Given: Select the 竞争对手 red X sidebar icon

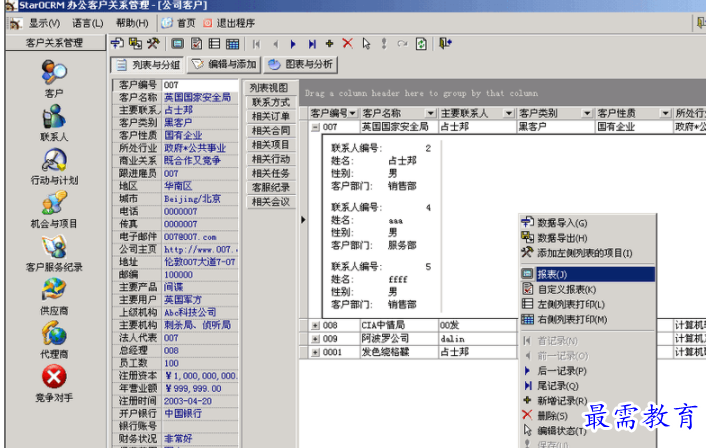Looking at the screenshot, I should point(54,377).
